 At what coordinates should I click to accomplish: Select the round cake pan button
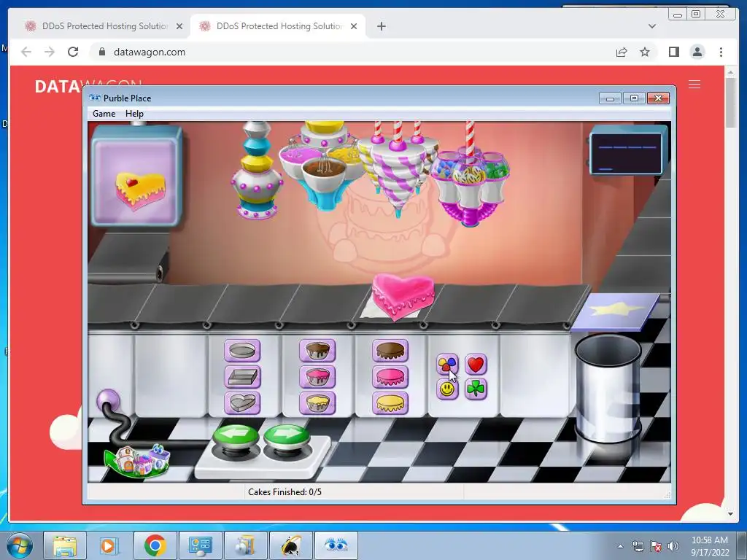click(242, 351)
